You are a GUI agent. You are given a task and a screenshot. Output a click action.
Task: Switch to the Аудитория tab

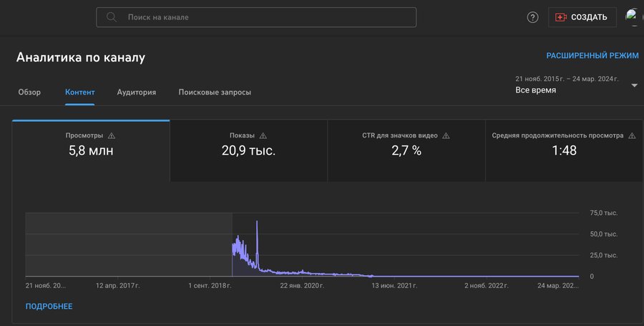click(x=136, y=92)
